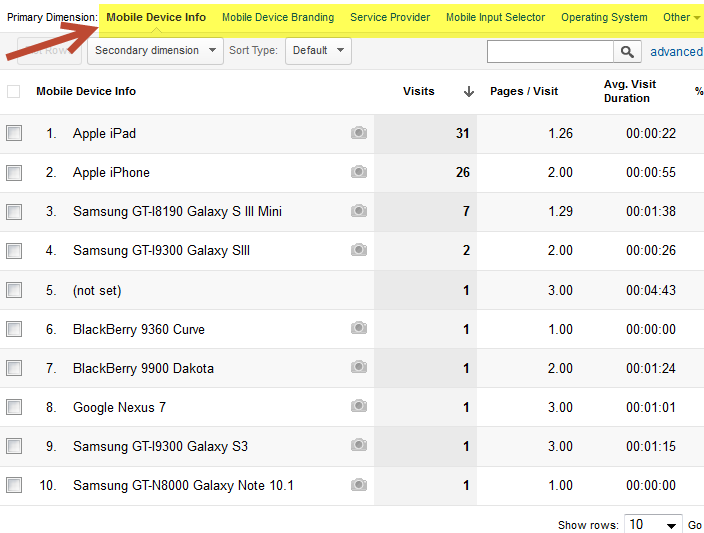Click the Visits sort descending arrow
Viewport: 704px width, 533px height.
[x=469, y=92]
